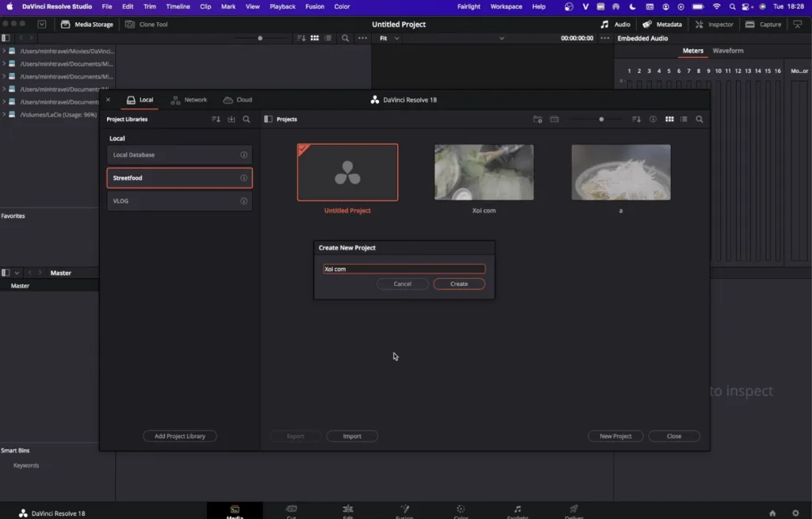The width and height of the screenshot is (812, 519).
Task: Select the VLOG library
Action: pos(179,200)
